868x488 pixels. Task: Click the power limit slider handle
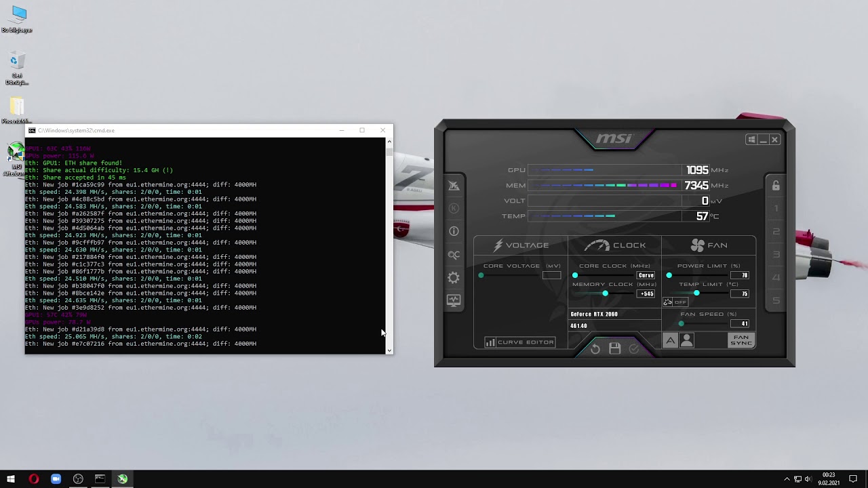[669, 275]
